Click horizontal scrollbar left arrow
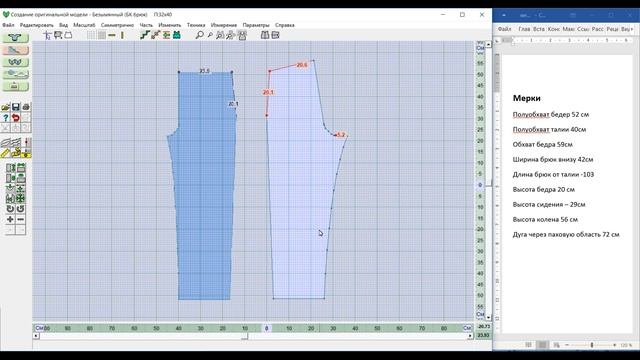 coord(36,336)
